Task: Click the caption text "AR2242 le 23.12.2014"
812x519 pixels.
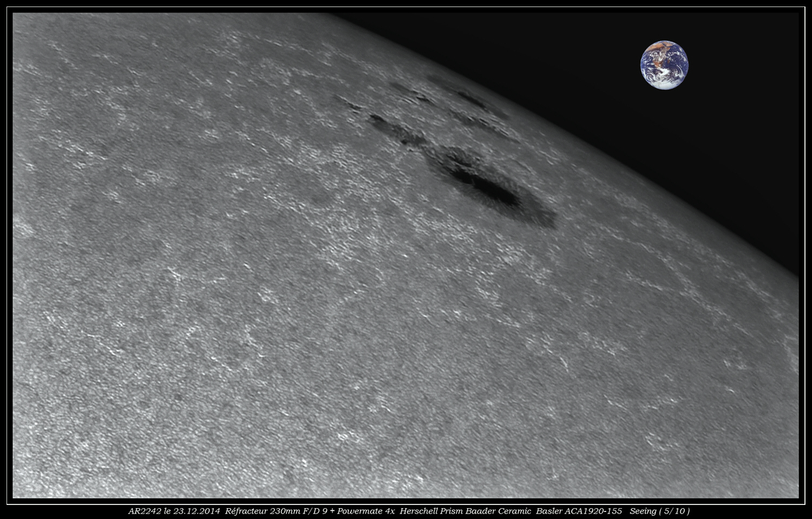Action: 174,511
